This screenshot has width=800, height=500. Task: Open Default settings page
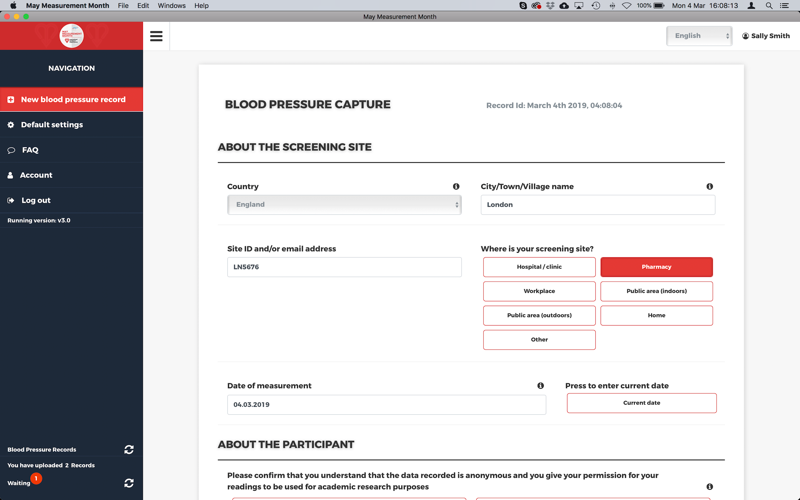(71, 124)
